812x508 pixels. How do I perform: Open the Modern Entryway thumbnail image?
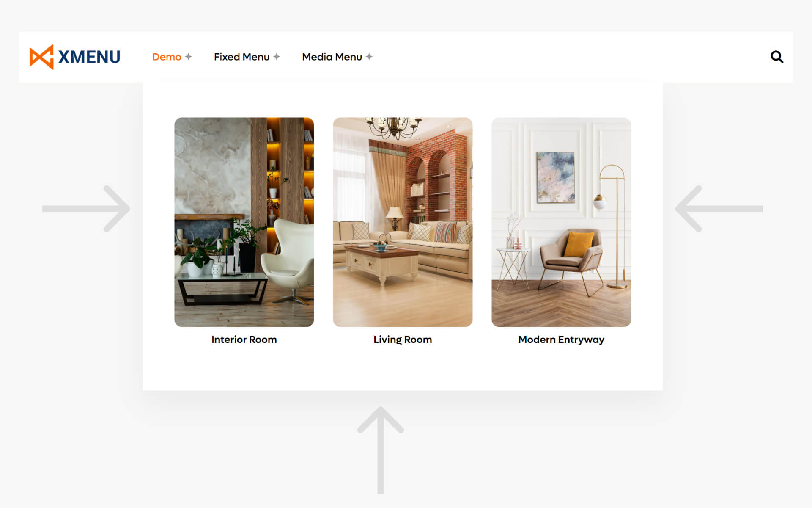pyautogui.click(x=561, y=222)
